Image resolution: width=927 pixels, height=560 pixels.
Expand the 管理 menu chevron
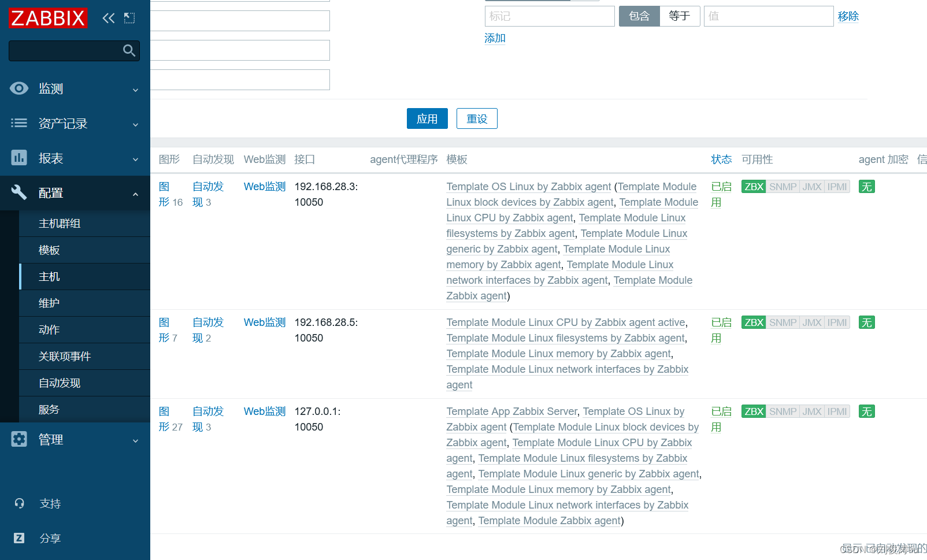[x=135, y=440]
